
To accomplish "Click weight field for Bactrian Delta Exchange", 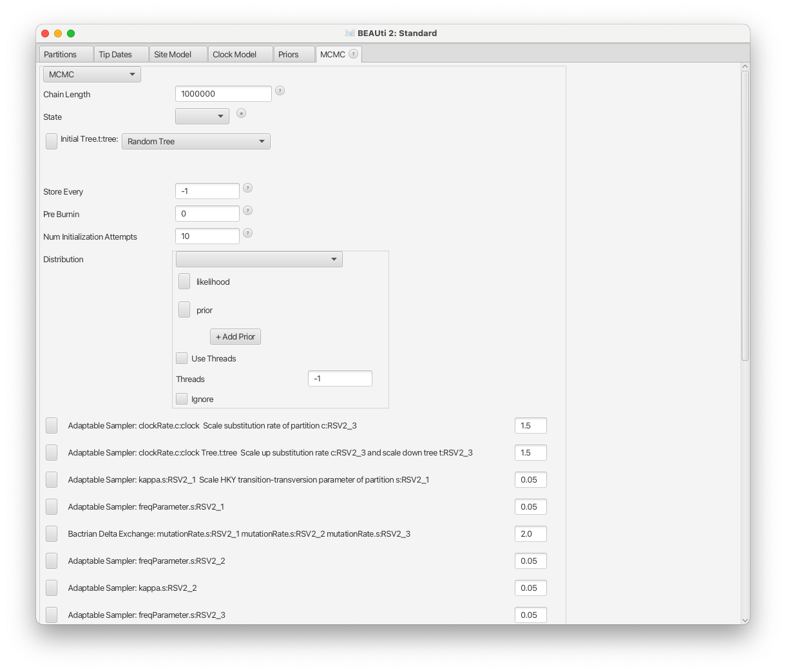I will [x=531, y=533].
